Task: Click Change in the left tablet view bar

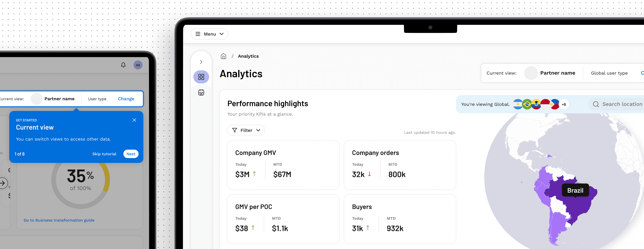Action: click(x=126, y=99)
